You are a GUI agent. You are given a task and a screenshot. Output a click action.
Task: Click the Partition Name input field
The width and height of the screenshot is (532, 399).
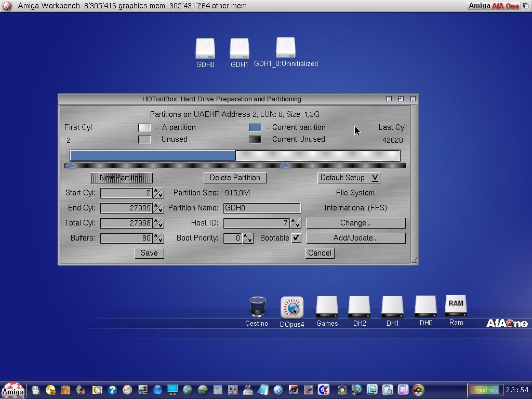point(262,208)
